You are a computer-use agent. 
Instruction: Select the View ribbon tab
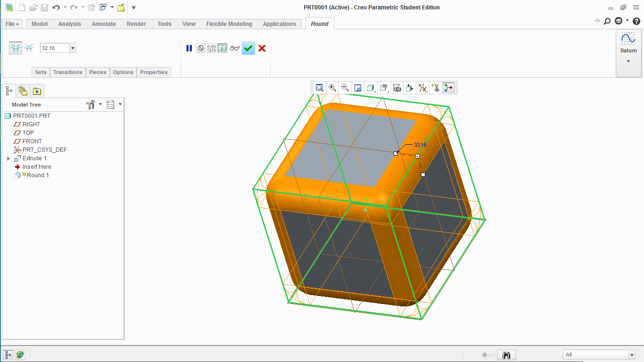189,24
